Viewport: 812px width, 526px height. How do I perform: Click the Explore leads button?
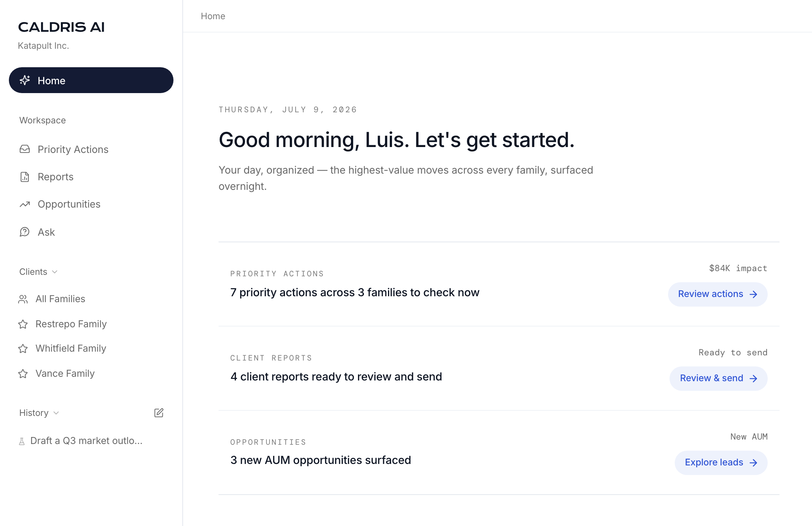click(x=721, y=462)
